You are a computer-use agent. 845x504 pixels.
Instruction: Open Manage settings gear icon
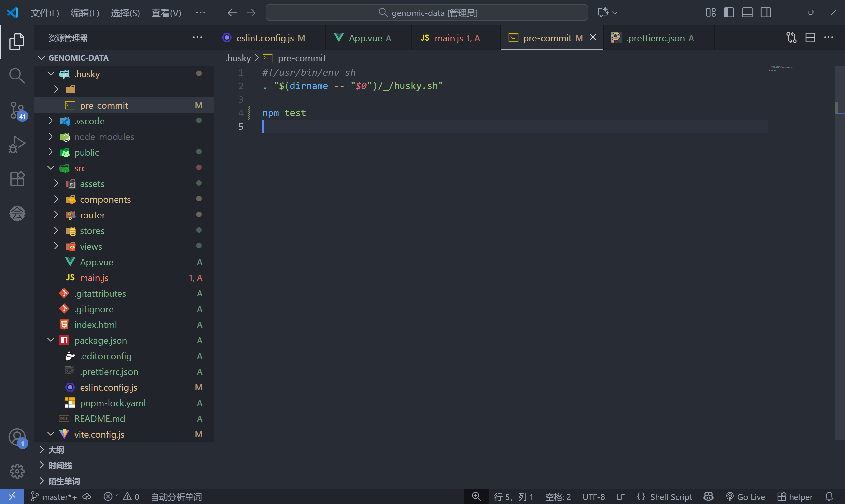coord(17,471)
